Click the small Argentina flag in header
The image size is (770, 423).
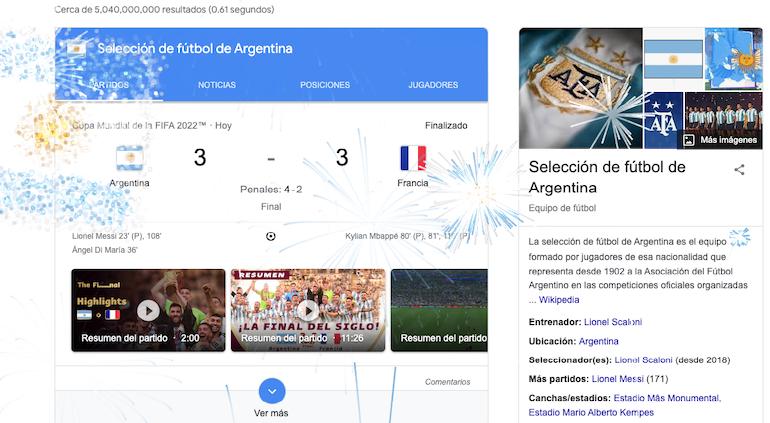pos(76,49)
